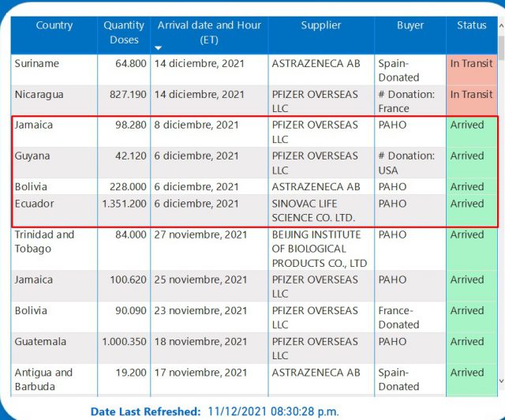This screenshot has height=420, width=505.
Task: Select the Suriname country cell
Action: (36, 63)
